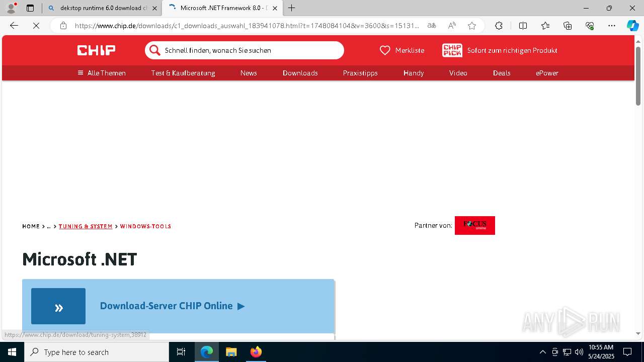Click the double-arrow download icon
Viewport: 644px width, 362px height.
tap(58, 306)
